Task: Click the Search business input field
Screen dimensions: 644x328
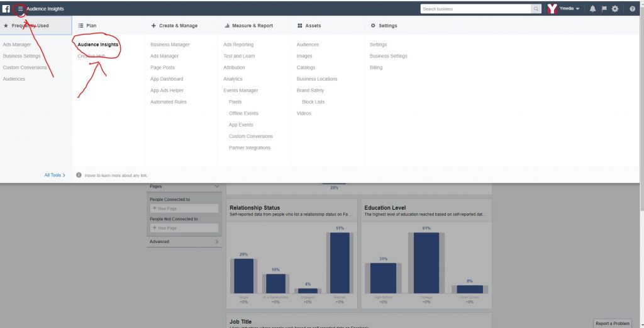Action: click(x=475, y=9)
